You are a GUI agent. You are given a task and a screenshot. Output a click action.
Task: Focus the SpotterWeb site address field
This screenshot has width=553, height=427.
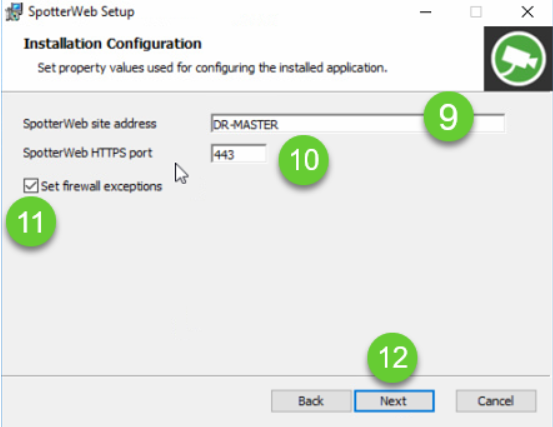pos(357,123)
